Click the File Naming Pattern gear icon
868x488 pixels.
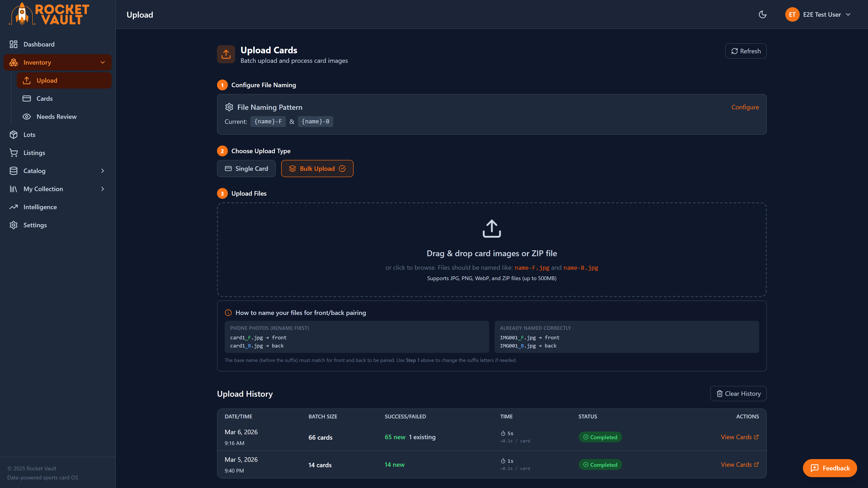point(229,107)
